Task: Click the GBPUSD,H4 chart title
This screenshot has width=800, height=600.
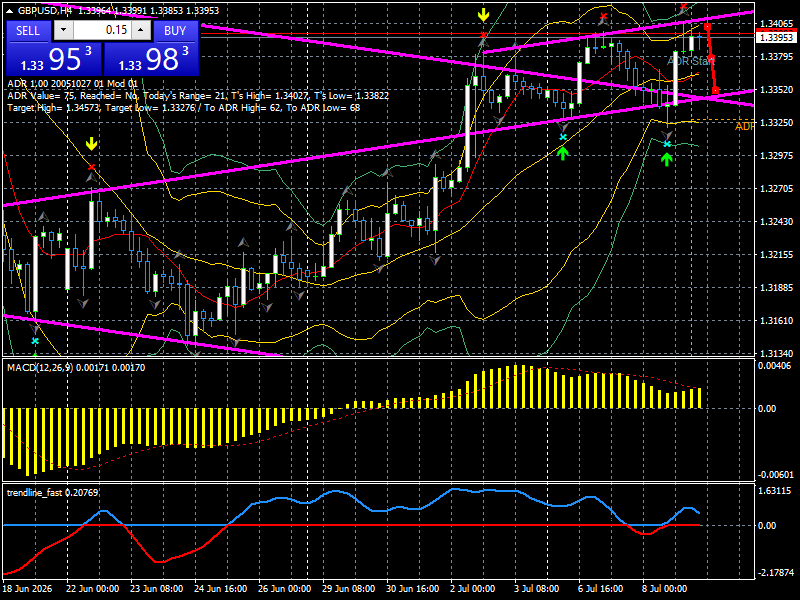Action: pos(43,10)
